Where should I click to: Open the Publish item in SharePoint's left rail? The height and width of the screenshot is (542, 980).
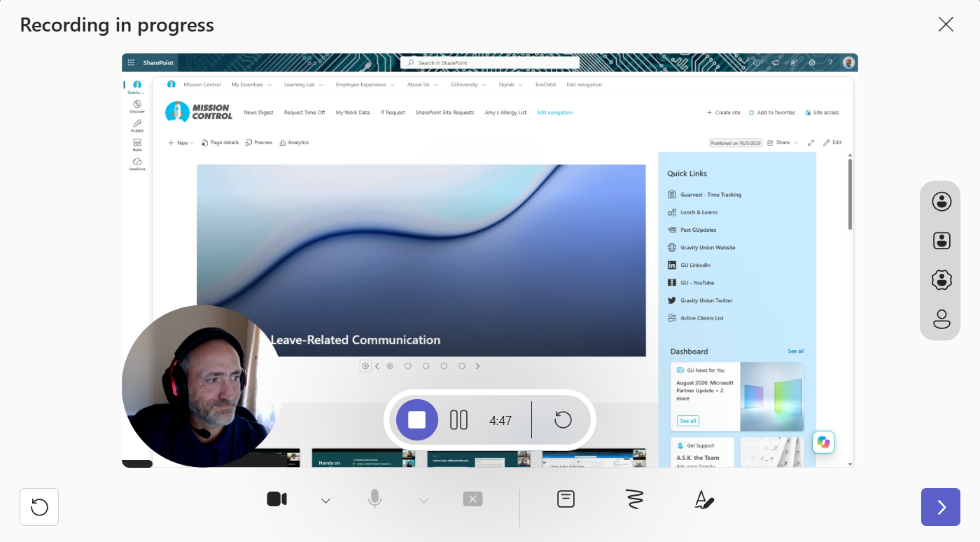click(x=137, y=125)
